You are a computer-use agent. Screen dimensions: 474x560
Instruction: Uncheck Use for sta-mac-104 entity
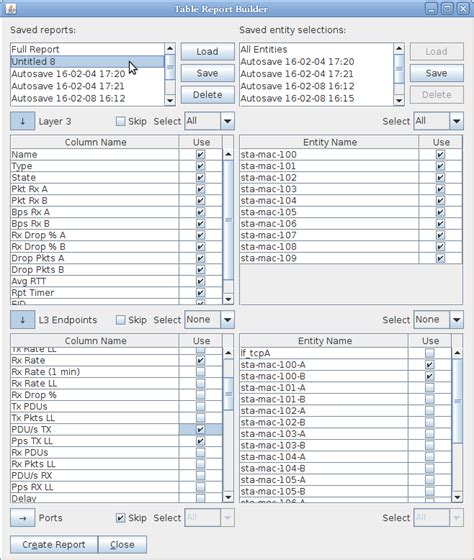(x=440, y=201)
